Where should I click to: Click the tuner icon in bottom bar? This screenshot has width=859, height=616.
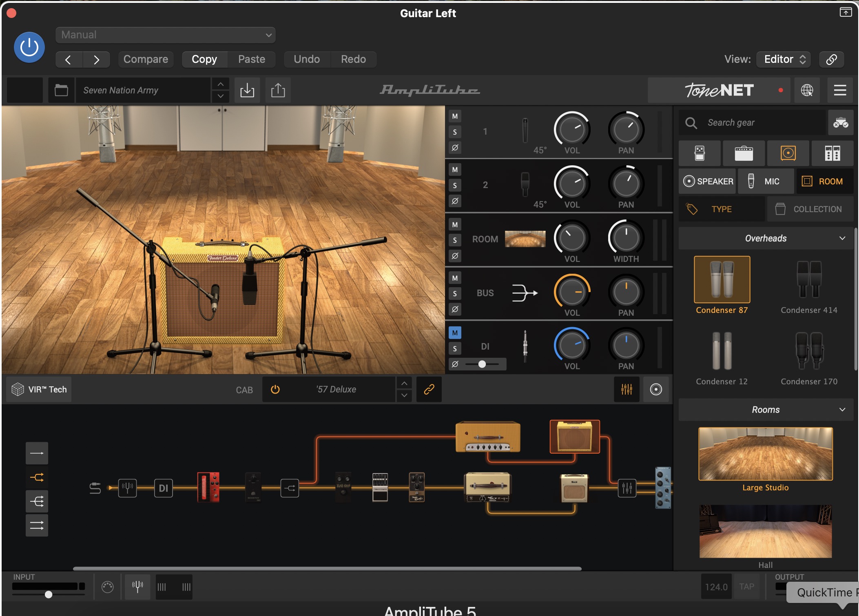click(x=137, y=587)
